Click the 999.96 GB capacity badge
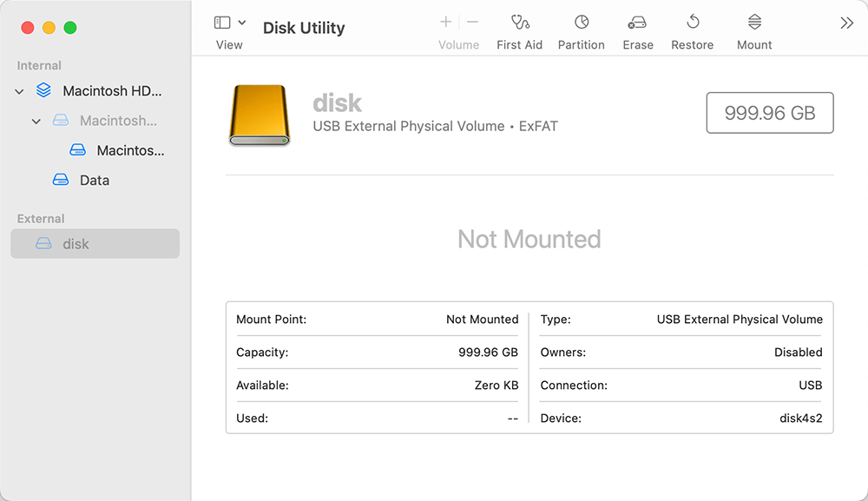868x501 pixels. (x=769, y=112)
